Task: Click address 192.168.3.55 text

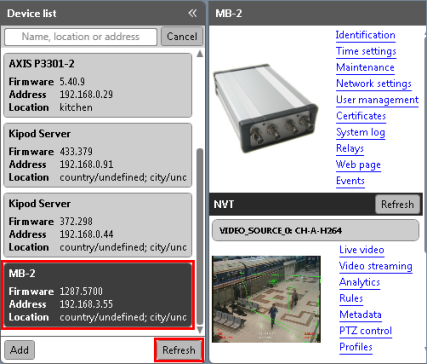Action: 86,304
